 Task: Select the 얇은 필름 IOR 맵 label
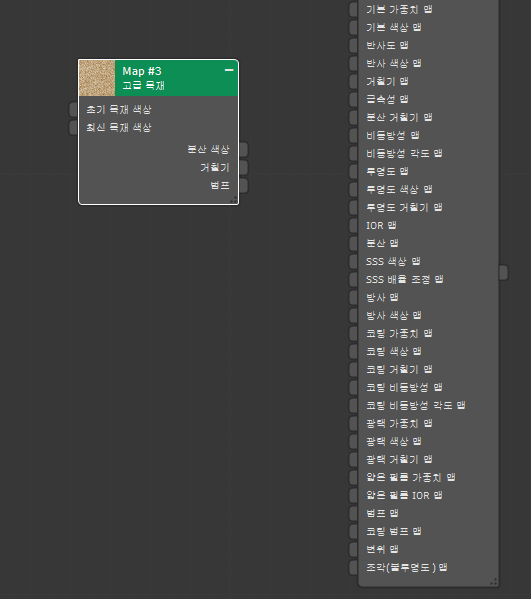404,495
